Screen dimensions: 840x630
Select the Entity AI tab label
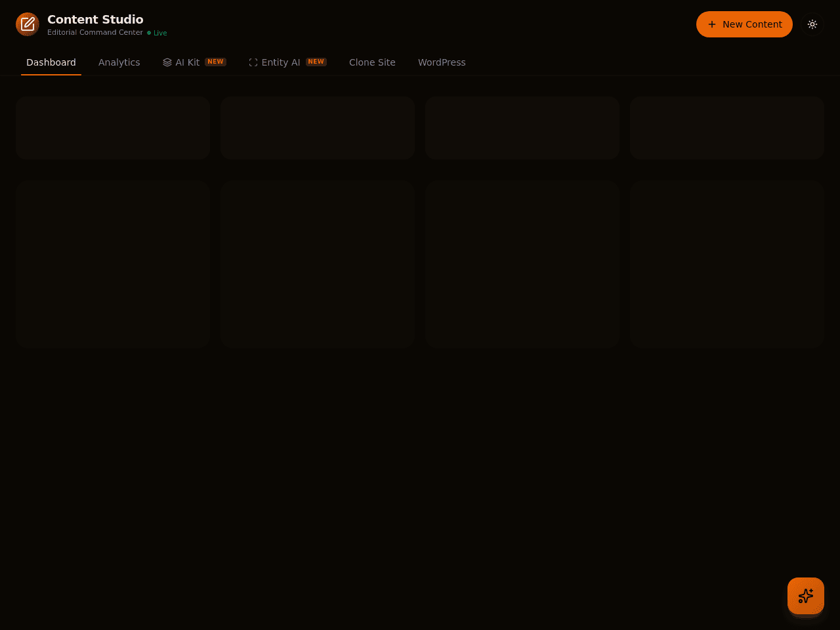point(281,62)
